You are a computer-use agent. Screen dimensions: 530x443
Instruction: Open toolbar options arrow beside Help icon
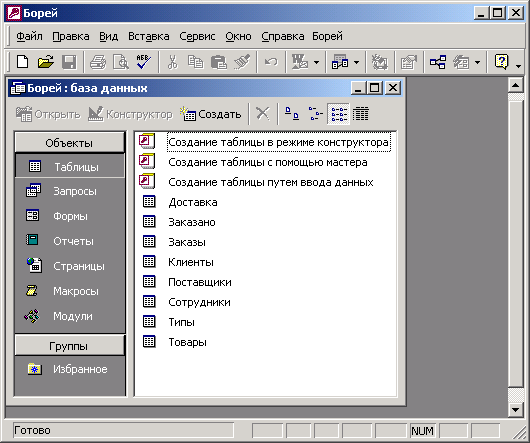click(x=519, y=67)
